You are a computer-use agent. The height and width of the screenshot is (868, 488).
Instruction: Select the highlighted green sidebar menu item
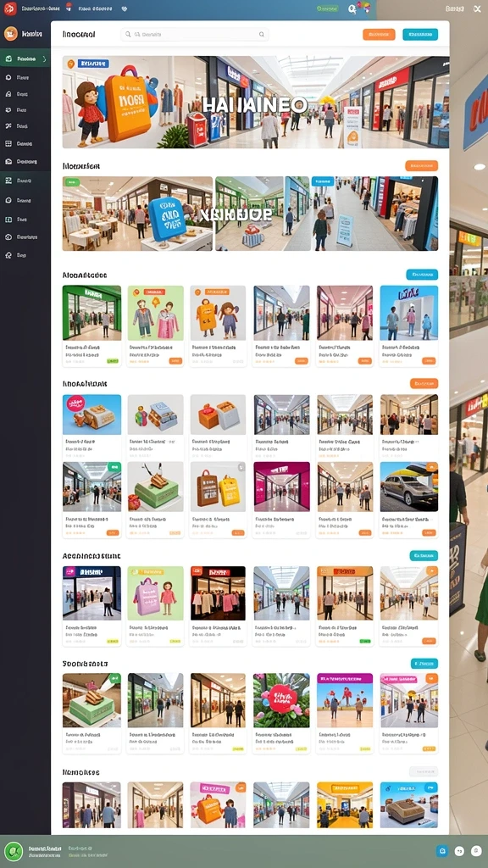pyautogui.click(x=25, y=58)
